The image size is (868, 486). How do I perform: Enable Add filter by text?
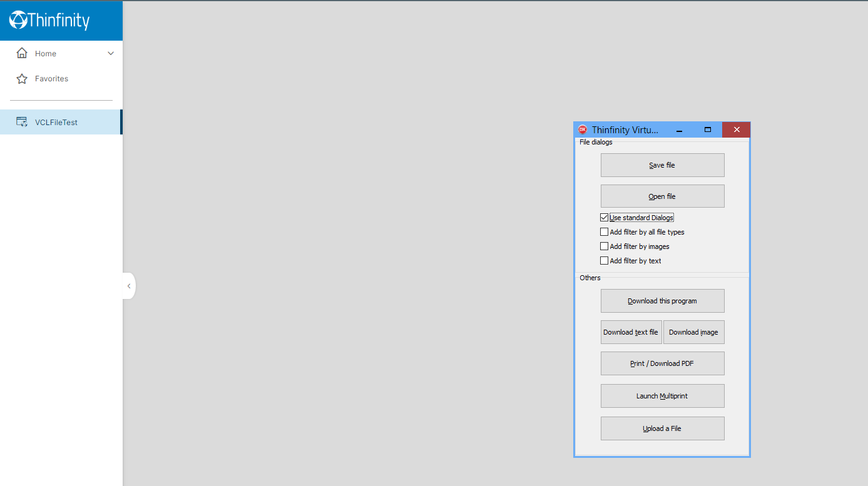[x=604, y=261]
